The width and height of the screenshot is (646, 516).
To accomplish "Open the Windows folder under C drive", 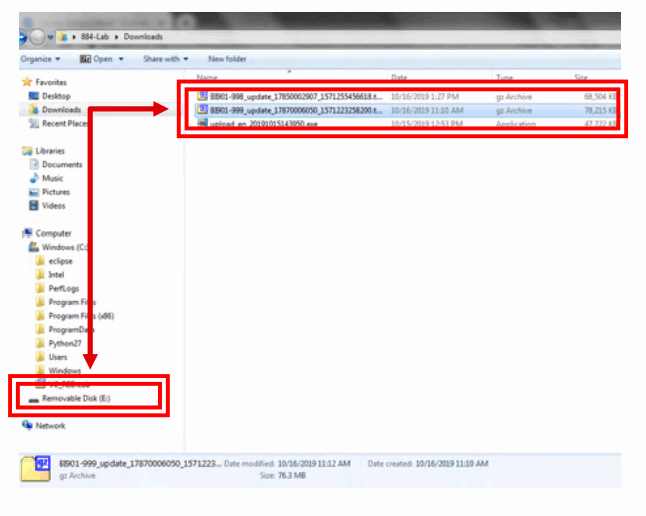I will coord(65,371).
